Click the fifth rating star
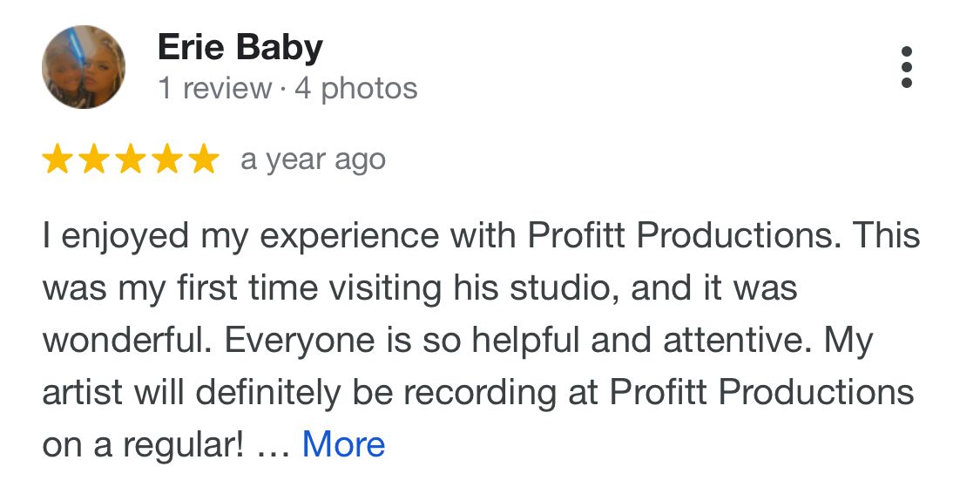 tap(202, 160)
